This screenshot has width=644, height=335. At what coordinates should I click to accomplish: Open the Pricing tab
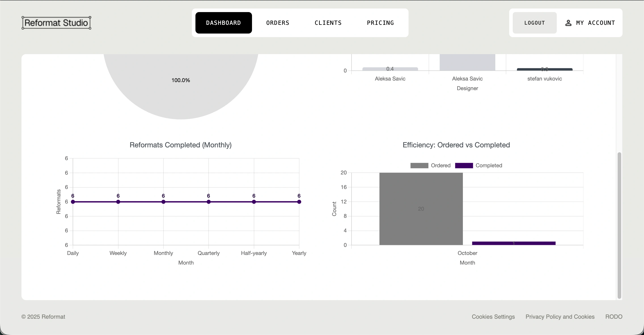tap(380, 23)
